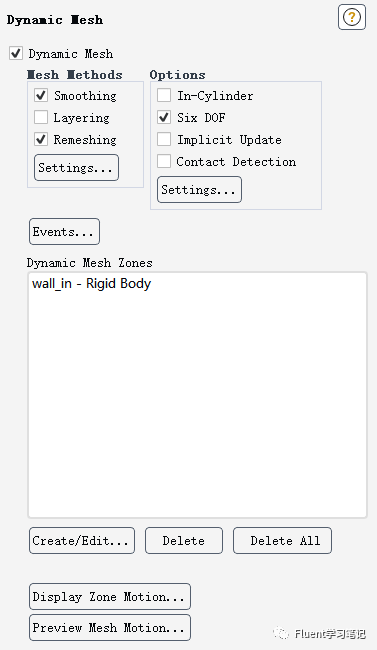Image resolution: width=377 pixels, height=650 pixels.
Task: Open Options Settings dialog
Action: [x=199, y=189]
